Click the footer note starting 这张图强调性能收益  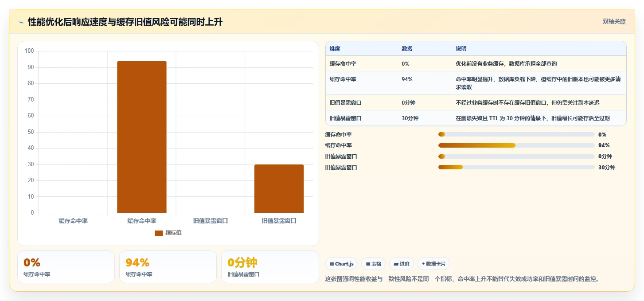click(462, 279)
